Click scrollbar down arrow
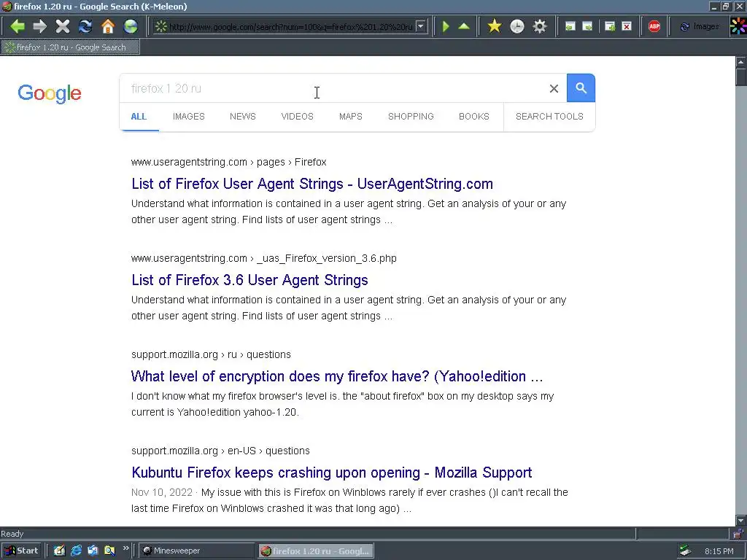The image size is (747, 560). point(741,521)
